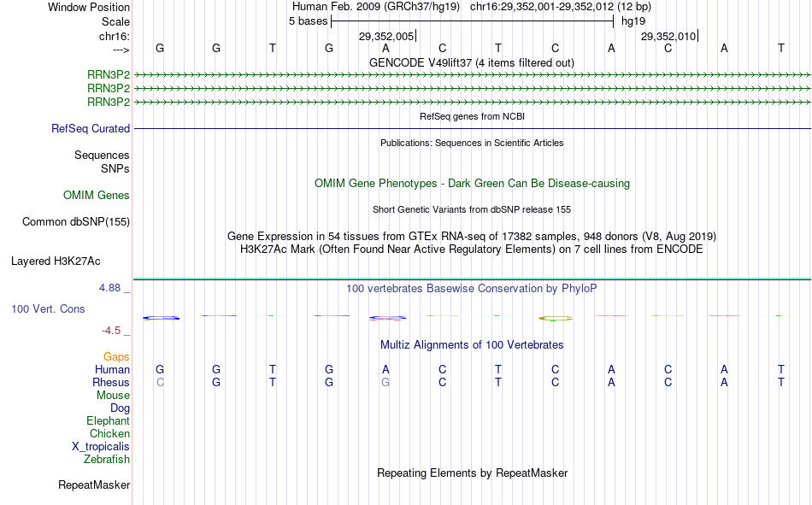Open the OMIM Gene Phenotypes track title
Viewport: 812px width, 505px height.
(472, 184)
